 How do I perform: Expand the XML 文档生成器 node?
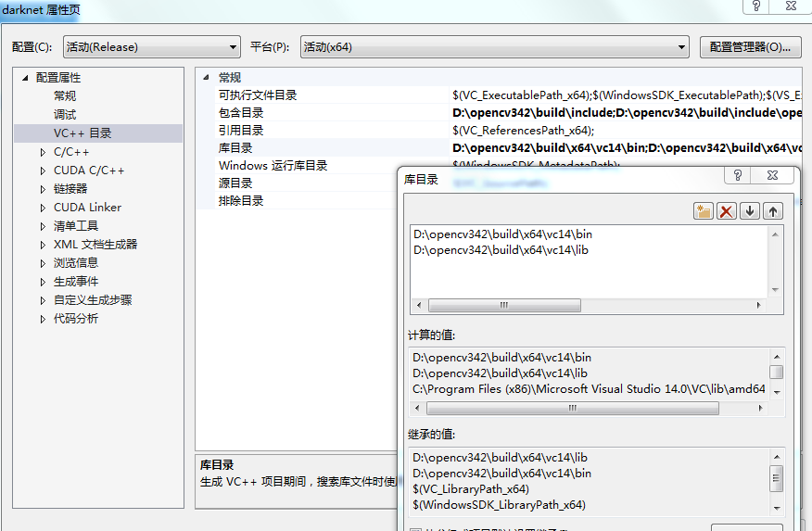click(43, 245)
